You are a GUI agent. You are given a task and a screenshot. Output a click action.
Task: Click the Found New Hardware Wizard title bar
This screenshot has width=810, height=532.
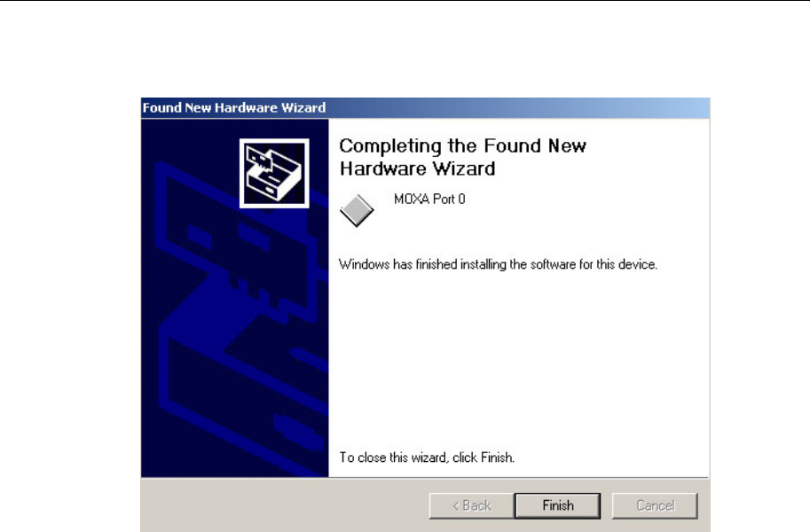pyautogui.click(x=425, y=107)
